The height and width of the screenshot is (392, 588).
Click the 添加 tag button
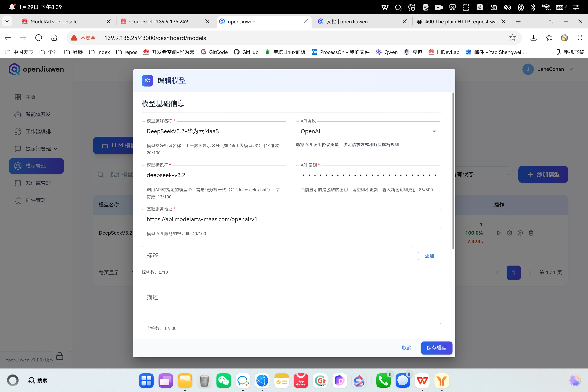(429, 256)
